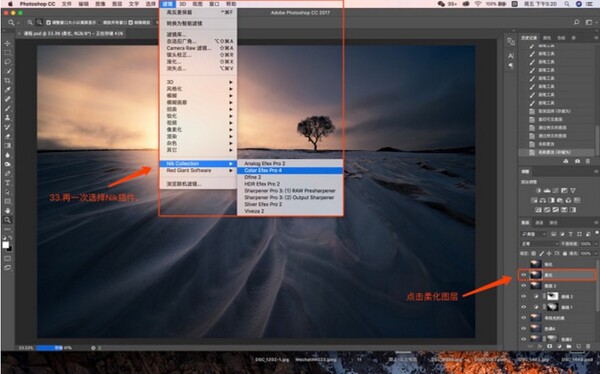
Task: Open Camera Raw filter menu entry
Action: pos(198,48)
